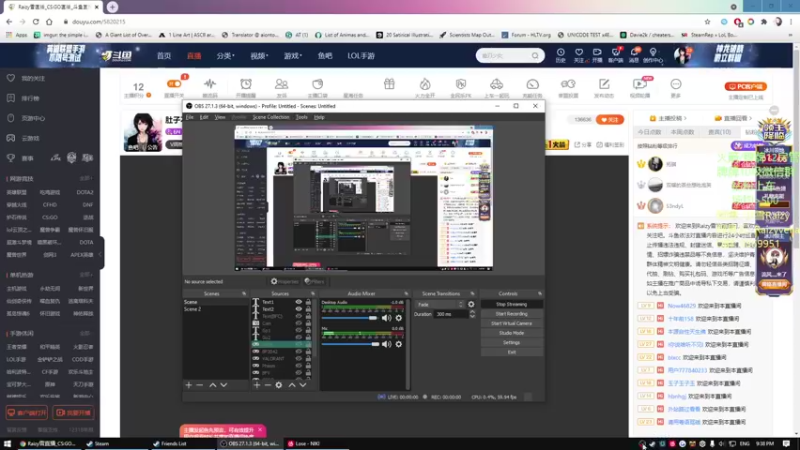Toggle visibility of VALORANT source
This screenshot has height=450, width=800.
[298, 359]
